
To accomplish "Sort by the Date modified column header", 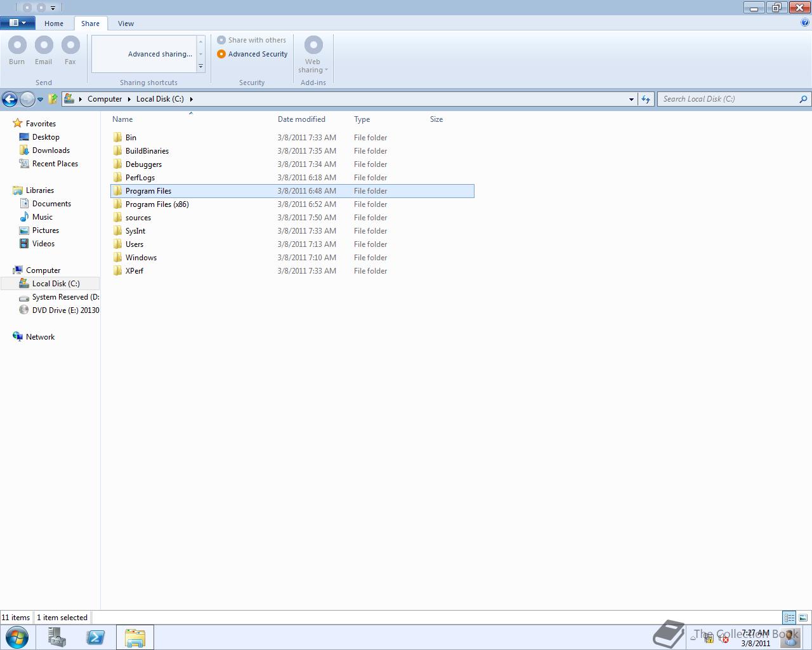I will click(x=301, y=119).
